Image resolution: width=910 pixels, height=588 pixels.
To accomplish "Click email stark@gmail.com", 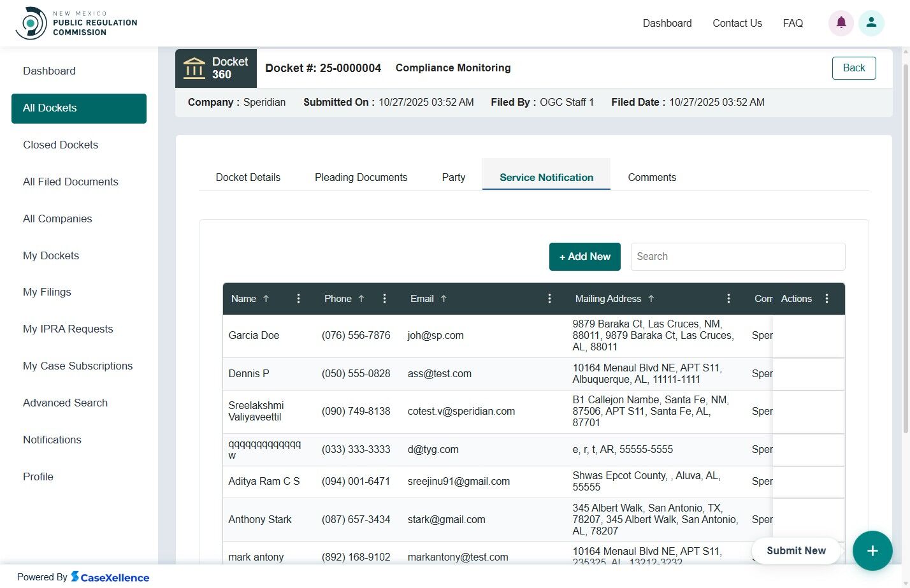I will point(446,520).
